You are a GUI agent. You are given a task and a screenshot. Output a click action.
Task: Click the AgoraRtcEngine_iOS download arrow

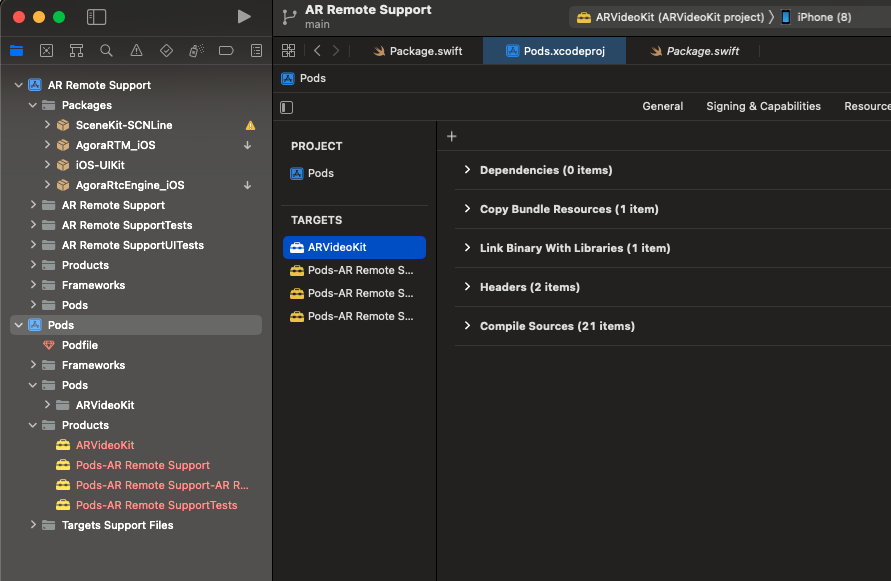pyautogui.click(x=248, y=185)
